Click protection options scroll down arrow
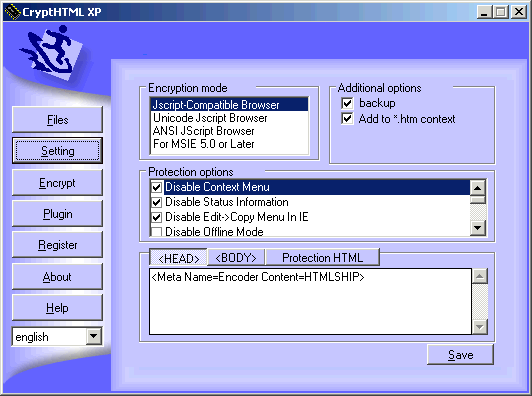Screen dimensions: 532x396 [477, 228]
